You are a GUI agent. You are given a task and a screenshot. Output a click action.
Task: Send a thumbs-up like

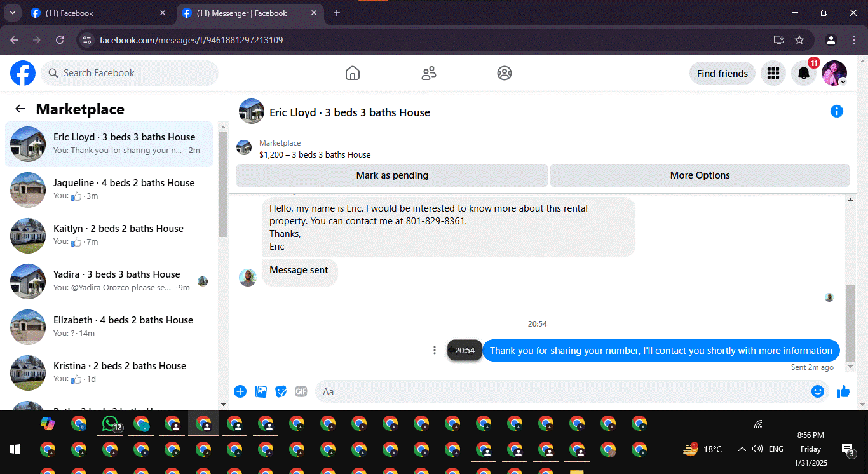(x=843, y=391)
